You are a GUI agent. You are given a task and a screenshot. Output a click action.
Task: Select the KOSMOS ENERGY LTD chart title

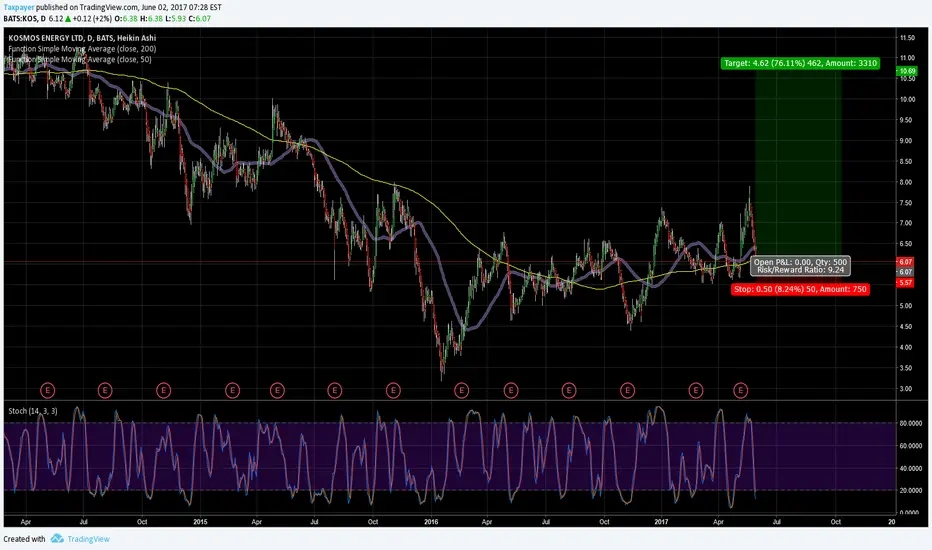click(x=82, y=38)
